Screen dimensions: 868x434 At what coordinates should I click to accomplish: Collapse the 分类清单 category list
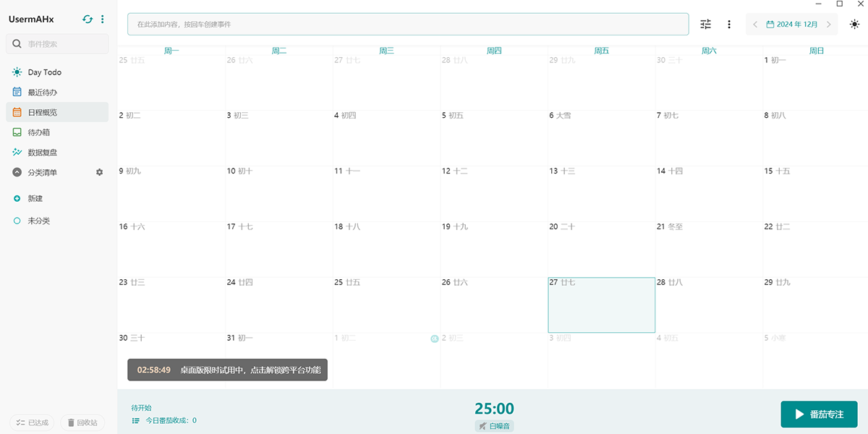pos(17,172)
